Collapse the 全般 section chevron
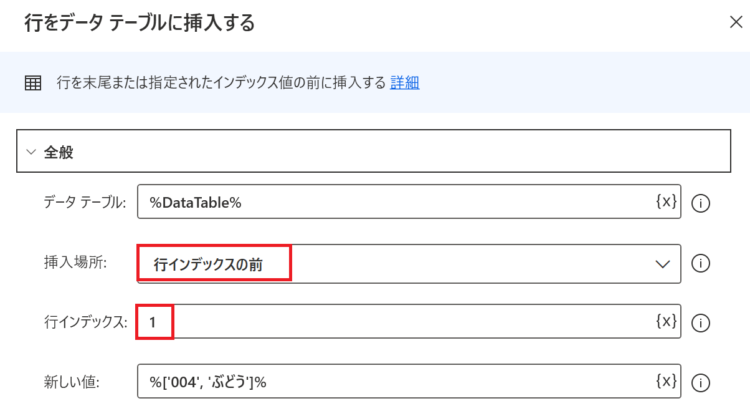The image size is (750, 411). (x=31, y=152)
